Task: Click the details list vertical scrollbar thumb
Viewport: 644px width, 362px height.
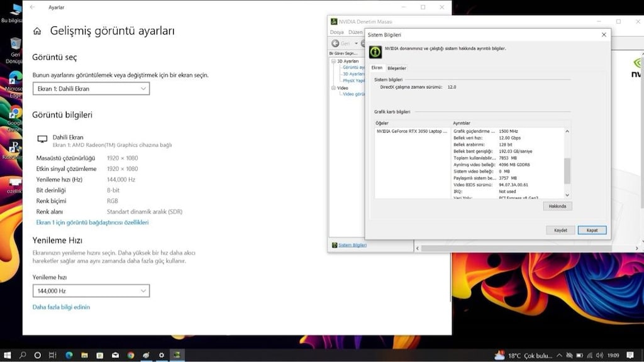Action: tap(567, 171)
